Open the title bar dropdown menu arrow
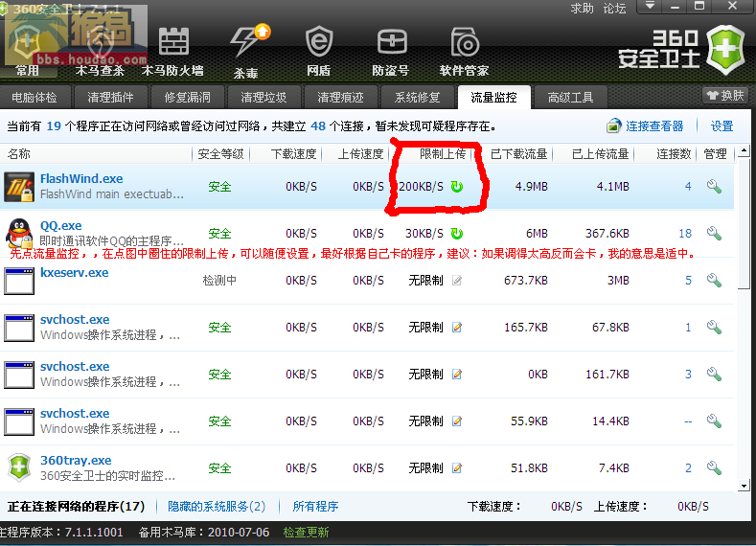Image resolution: width=756 pixels, height=546 pixels. coord(650,6)
